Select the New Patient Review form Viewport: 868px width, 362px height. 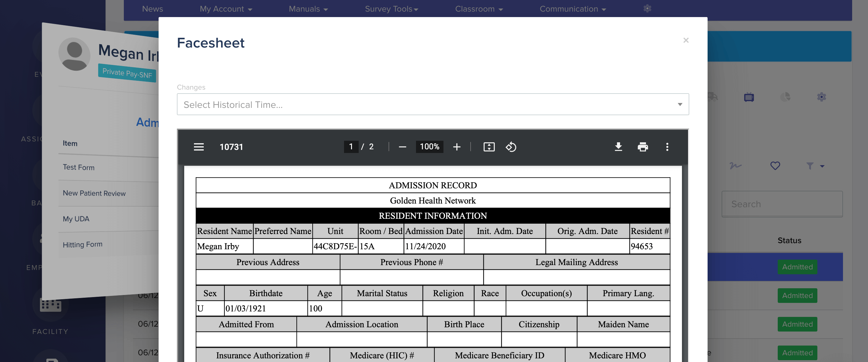click(94, 193)
